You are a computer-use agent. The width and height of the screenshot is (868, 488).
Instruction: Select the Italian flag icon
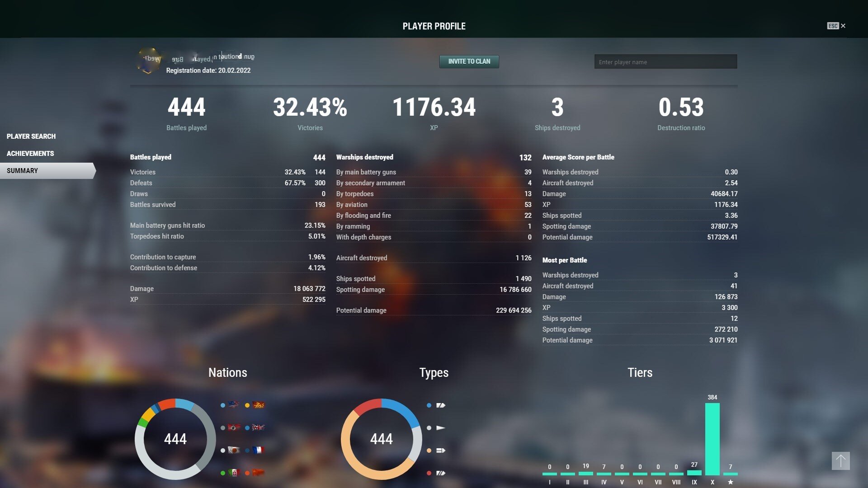point(233,473)
